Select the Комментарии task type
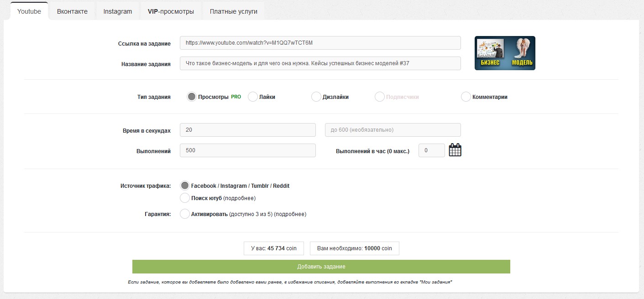Image resolution: width=644 pixels, height=299 pixels. [466, 97]
